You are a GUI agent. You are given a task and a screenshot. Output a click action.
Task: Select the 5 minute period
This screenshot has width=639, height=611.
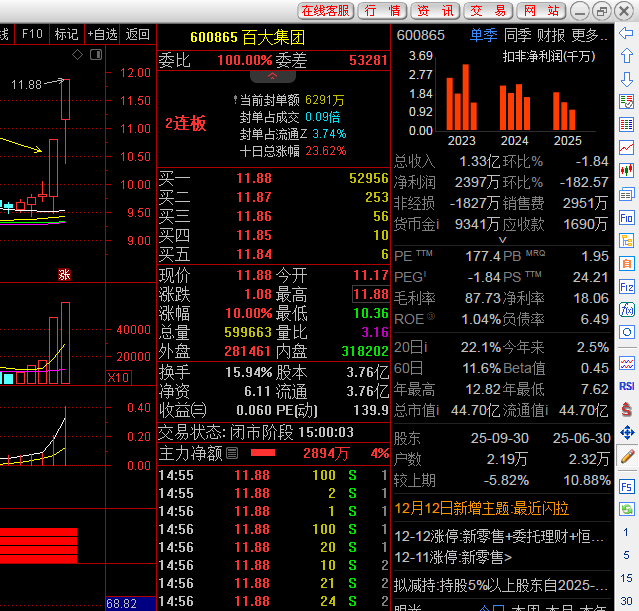(626, 555)
